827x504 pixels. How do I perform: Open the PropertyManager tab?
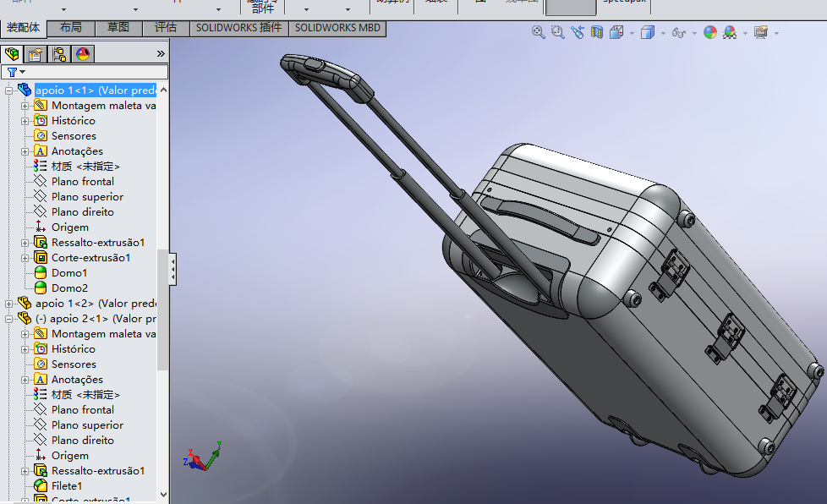tap(36, 54)
